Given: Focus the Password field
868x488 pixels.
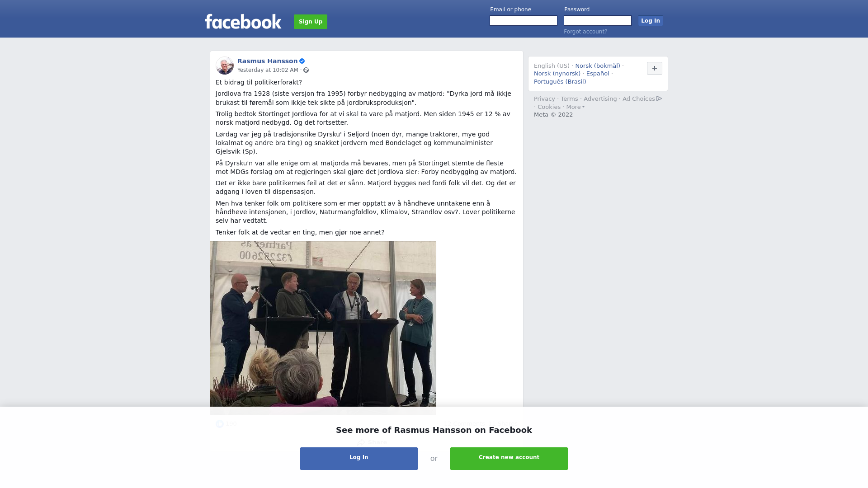Looking at the screenshot, I should 598,21.
